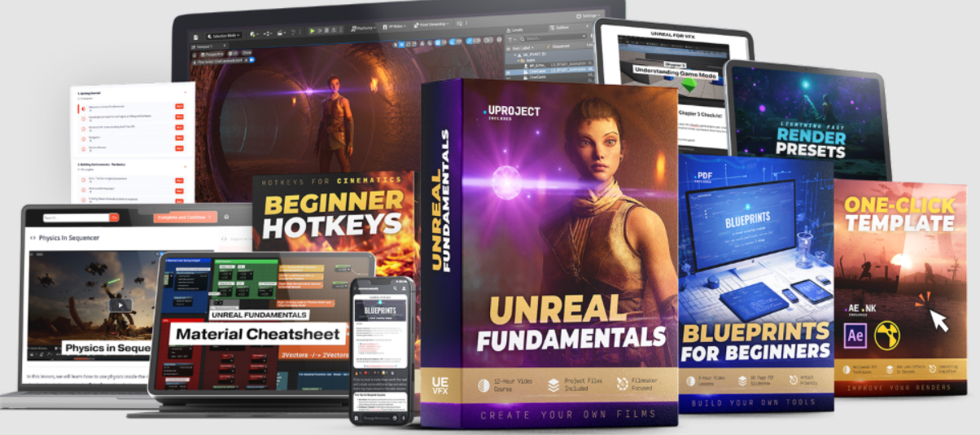Open the Perspective viewport menu

[213, 55]
